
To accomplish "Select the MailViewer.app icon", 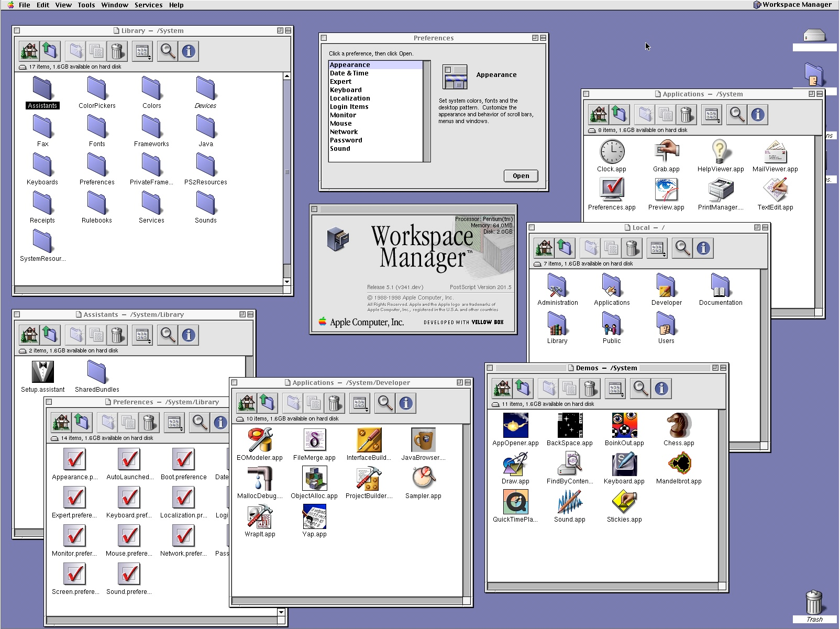I will pyautogui.click(x=775, y=152).
